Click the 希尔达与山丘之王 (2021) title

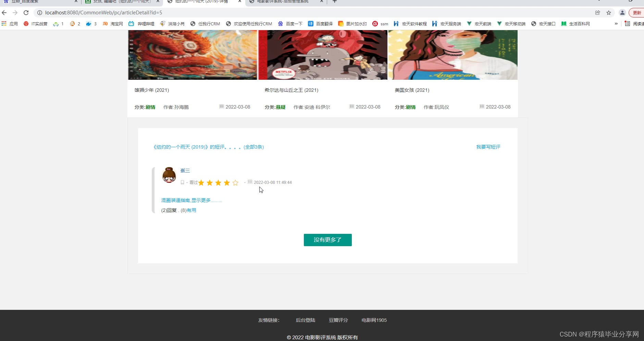point(292,90)
